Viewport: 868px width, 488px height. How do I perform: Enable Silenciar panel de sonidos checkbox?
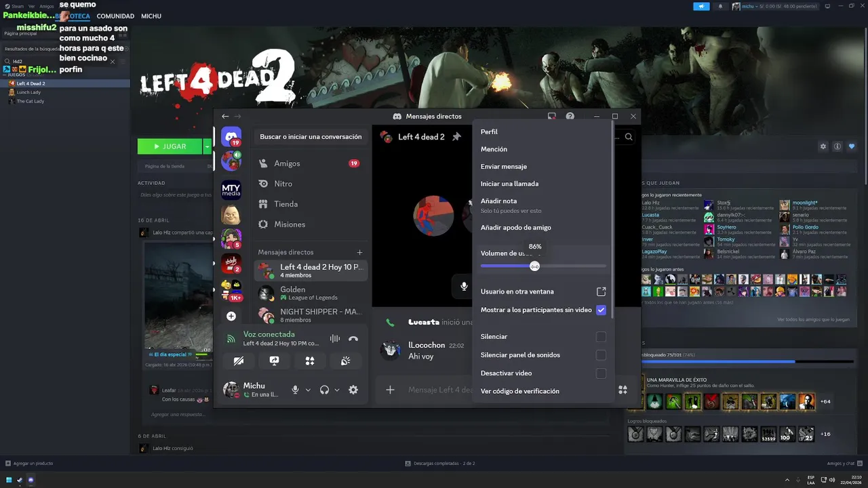[601, 355]
